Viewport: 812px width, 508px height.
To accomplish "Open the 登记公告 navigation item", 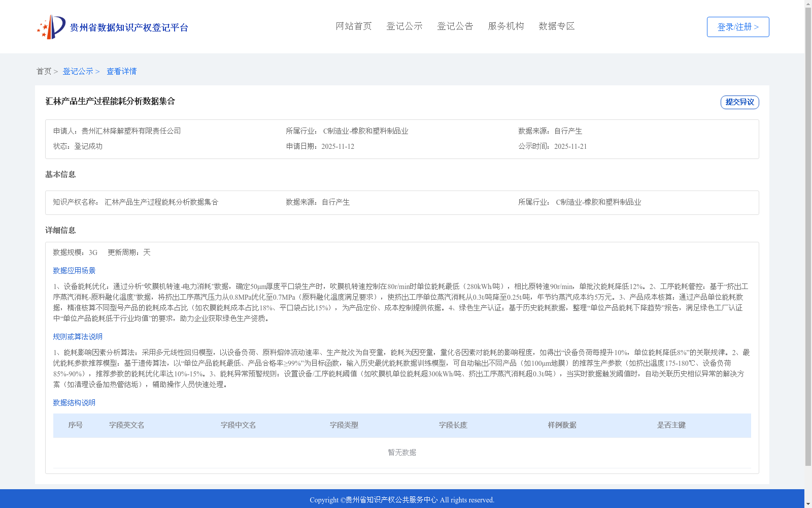I will [455, 26].
